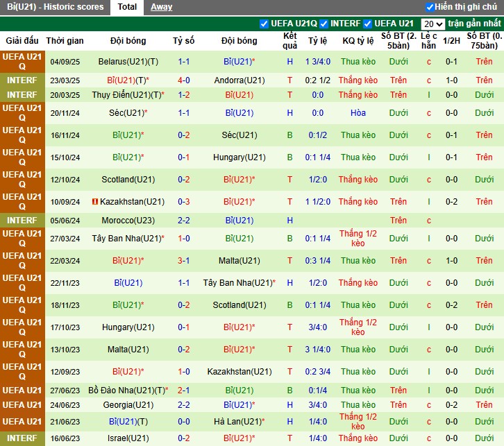This screenshot has height=446, width=504.
Task: Open the Thụy Điển(U21)(T) team link
Action: (127, 95)
